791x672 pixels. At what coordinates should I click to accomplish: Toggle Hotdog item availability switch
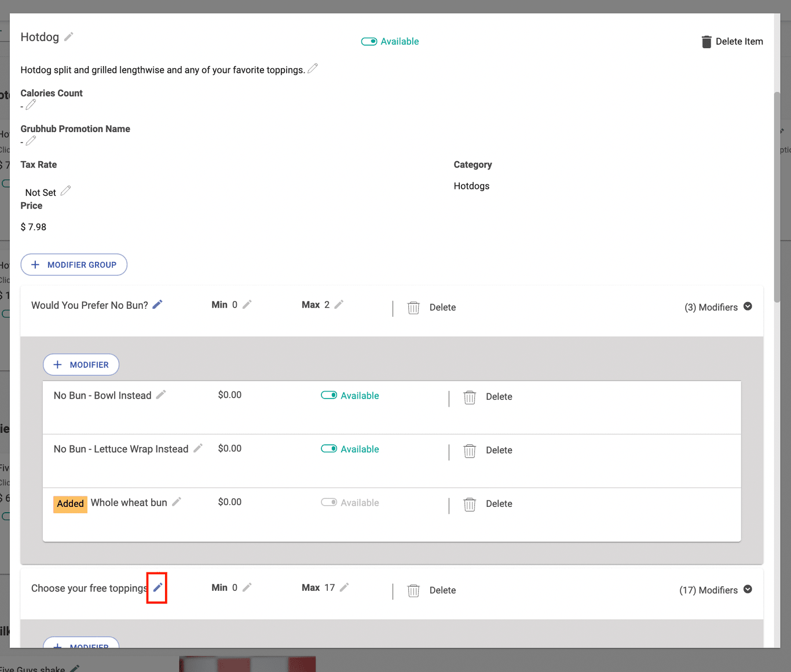coord(369,42)
